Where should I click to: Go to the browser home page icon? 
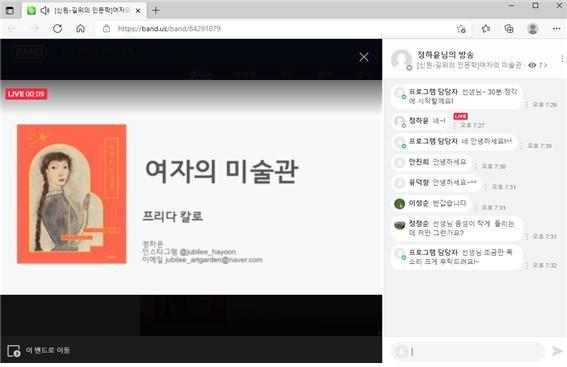pyautogui.click(x=80, y=29)
